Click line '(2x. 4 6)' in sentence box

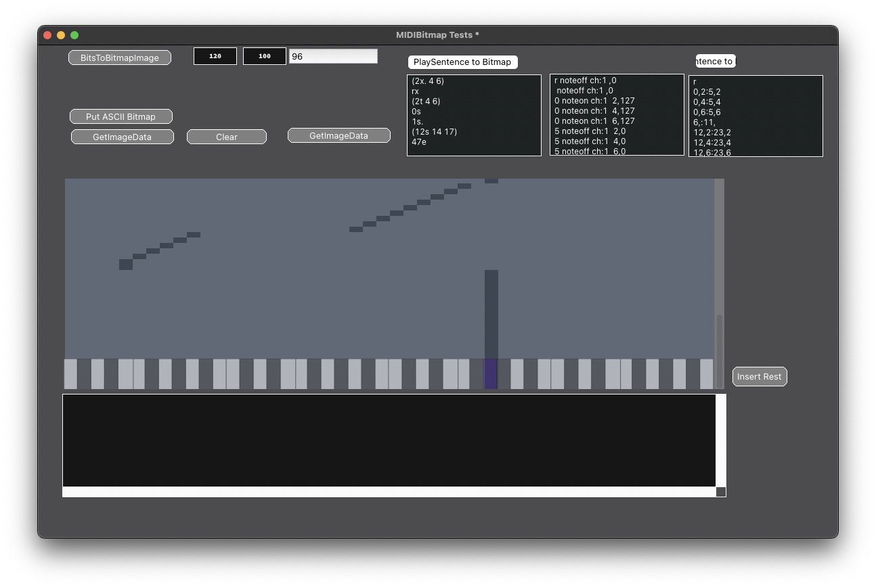428,81
